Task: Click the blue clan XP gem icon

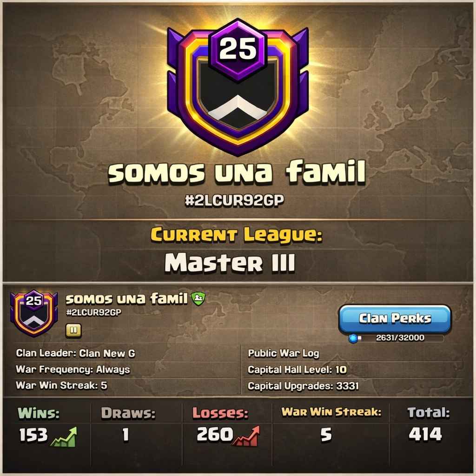Action: [353, 338]
